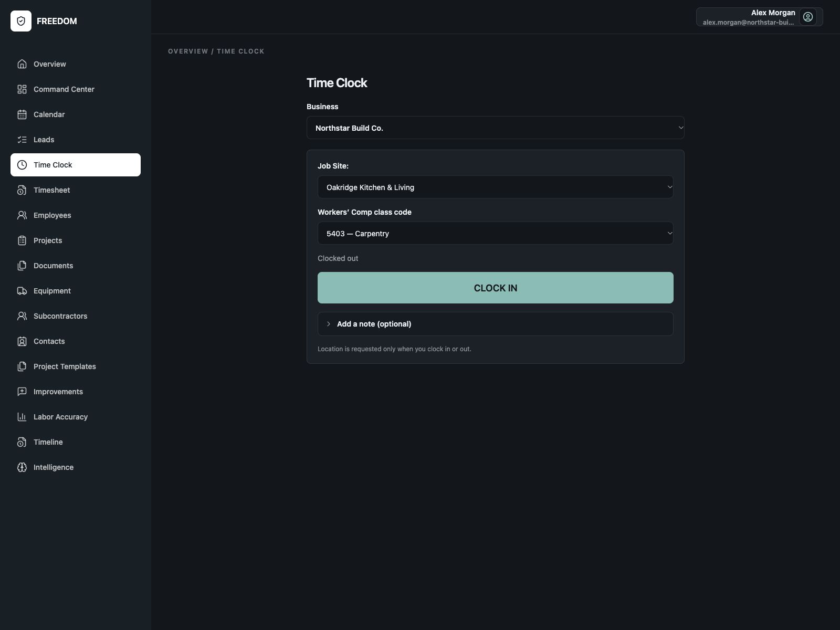The height and width of the screenshot is (630, 840).
Task: Click the Subcontractors people icon
Action: 22,316
